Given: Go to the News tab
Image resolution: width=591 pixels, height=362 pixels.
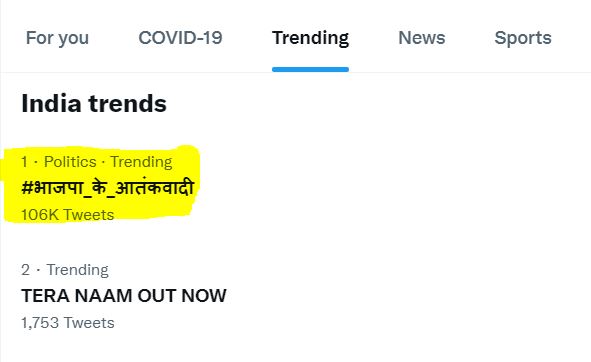Looking at the screenshot, I should tap(422, 38).
